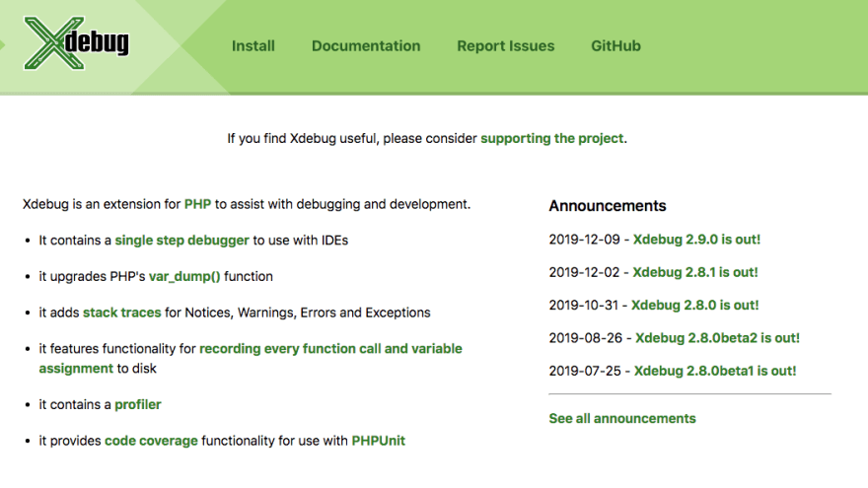Open the Xdebug 2.8.0beta2 is out announcement
868x488 pixels.
tap(717, 338)
